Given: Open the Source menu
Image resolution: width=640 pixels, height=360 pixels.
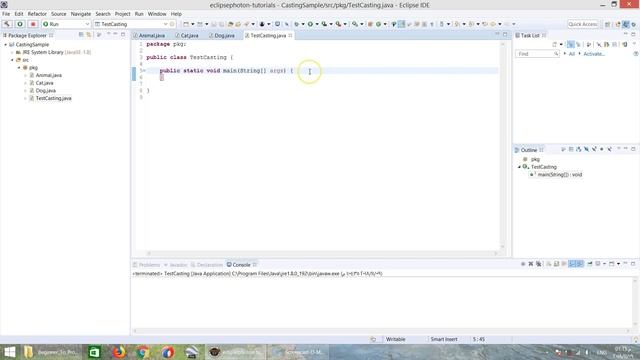Looking at the screenshot, I should tap(58, 14).
